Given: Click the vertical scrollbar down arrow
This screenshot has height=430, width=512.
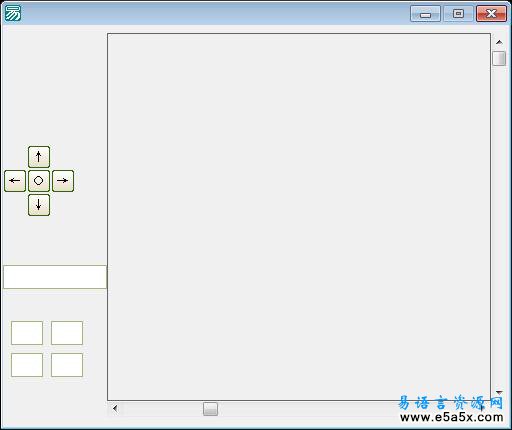Looking at the screenshot, I should 499,392.
